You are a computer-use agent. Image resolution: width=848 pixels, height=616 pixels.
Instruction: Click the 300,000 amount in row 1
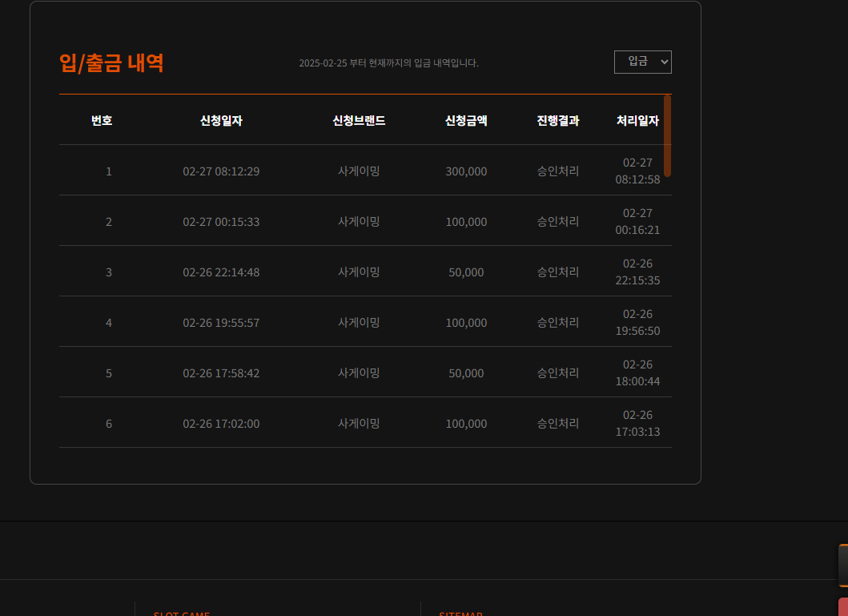(x=466, y=171)
